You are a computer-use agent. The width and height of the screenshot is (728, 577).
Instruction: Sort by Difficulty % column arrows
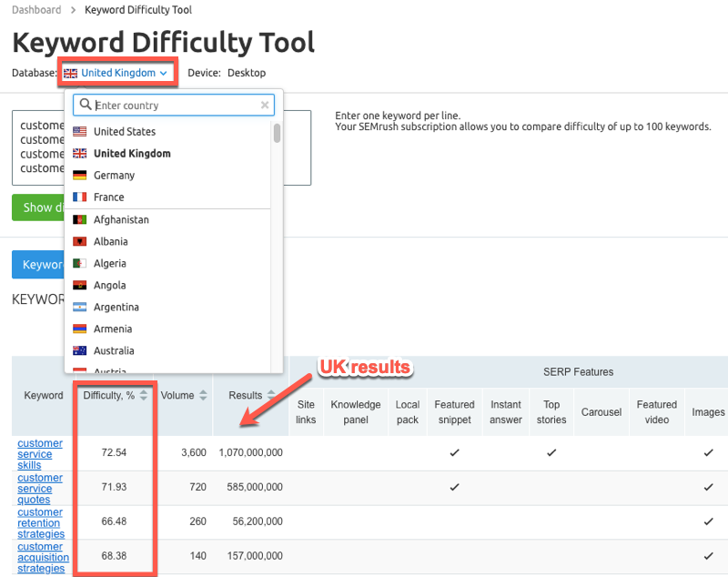point(144,396)
